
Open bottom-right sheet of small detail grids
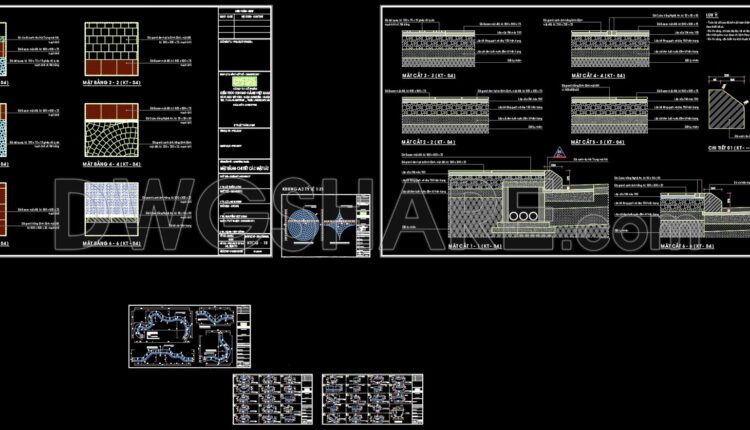click(373, 399)
